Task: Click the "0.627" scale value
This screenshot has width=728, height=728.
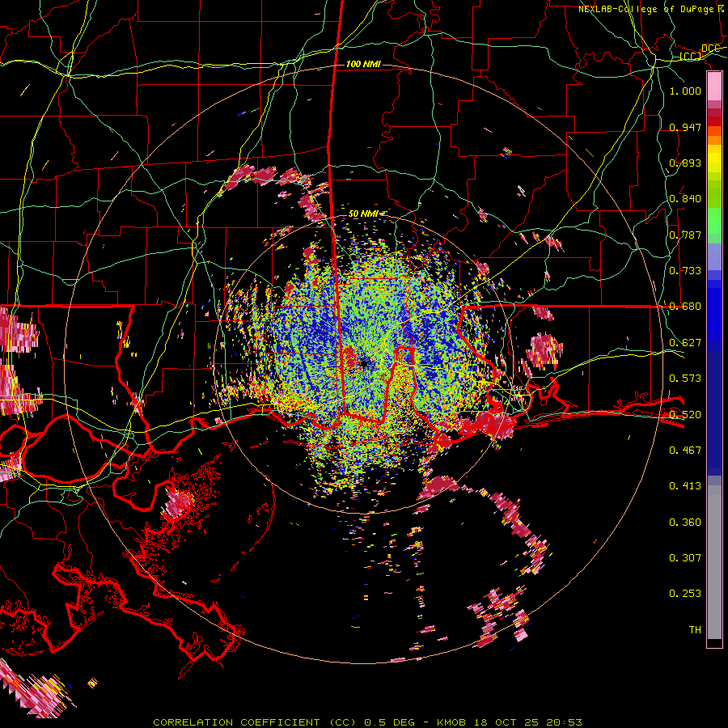Action: point(685,343)
